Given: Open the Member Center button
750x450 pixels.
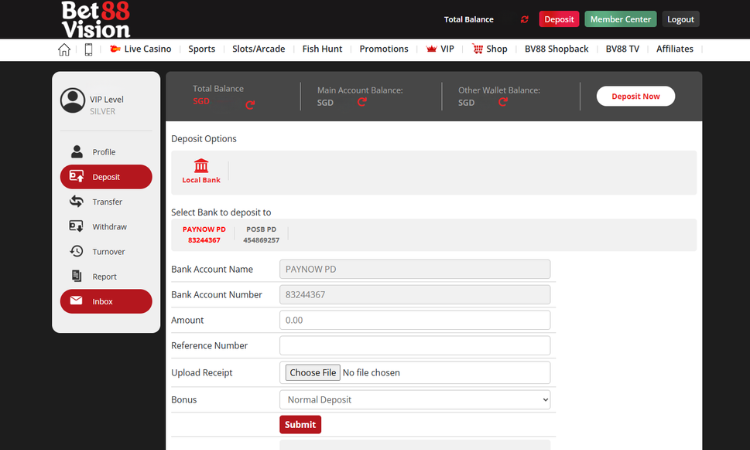Looking at the screenshot, I should [620, 19].
